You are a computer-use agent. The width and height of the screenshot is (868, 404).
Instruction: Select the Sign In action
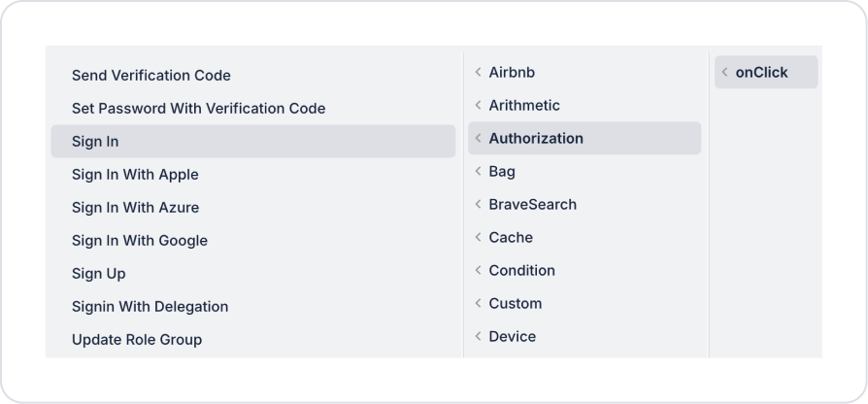tap(95, 142)
